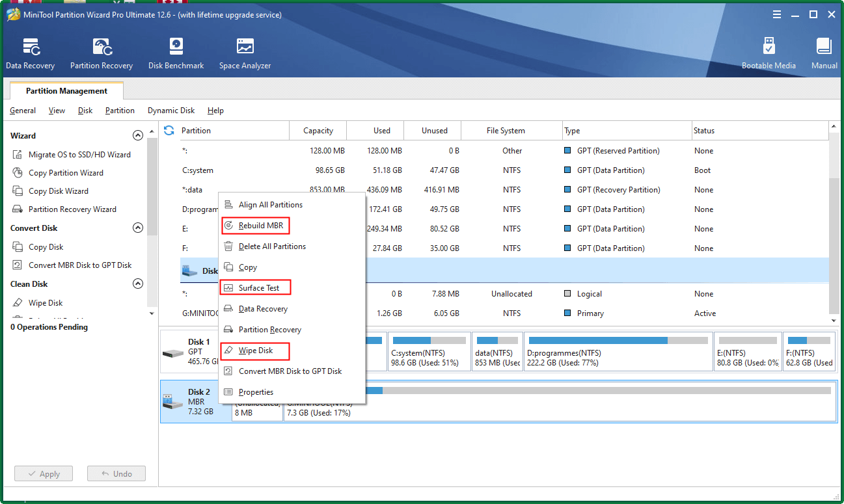Screen dimensions: 844x504
Task: Select the F:(NTFS) block in disk map
Action: click(x=810, y=352)
